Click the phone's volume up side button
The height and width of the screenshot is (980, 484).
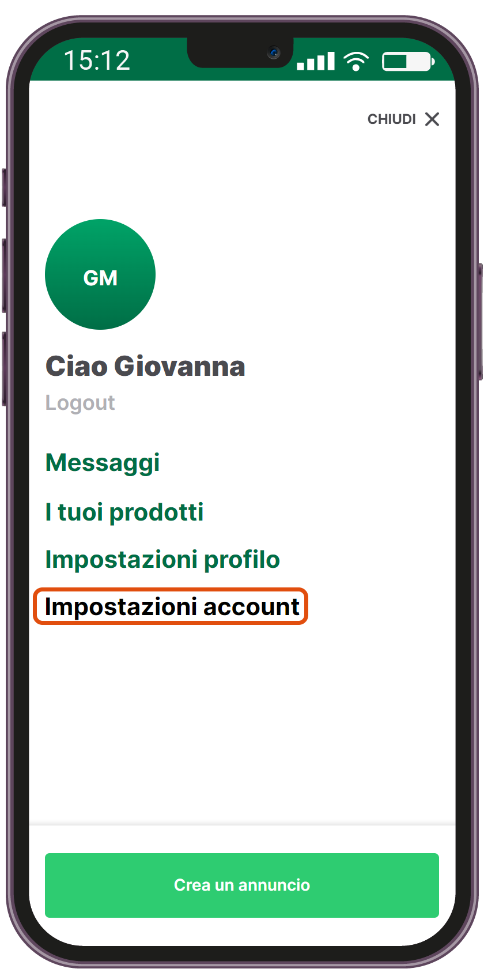click(x=3, y=276)
